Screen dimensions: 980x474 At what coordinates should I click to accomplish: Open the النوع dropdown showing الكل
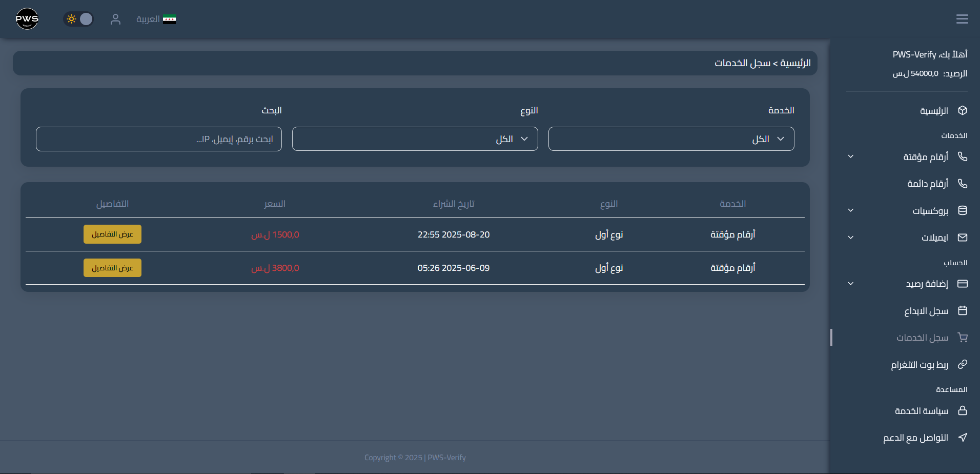(x=415, y=139)
